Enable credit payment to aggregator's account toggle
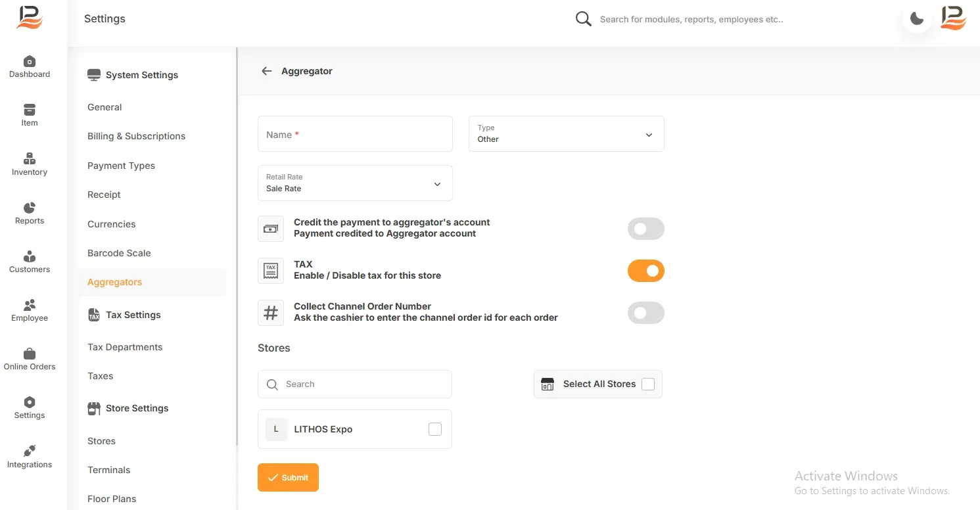Image resolution: width=980 pixels, height=510 pixels. 646,229
